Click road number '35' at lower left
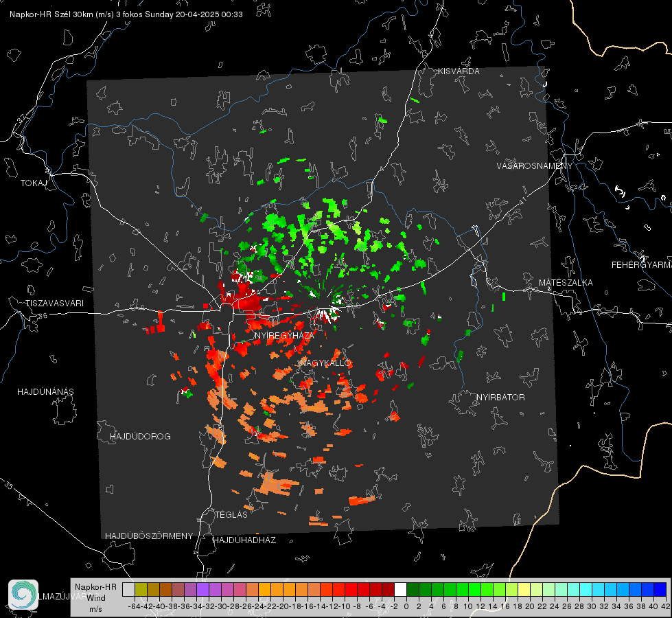672x618 pixels. [10, 485]
